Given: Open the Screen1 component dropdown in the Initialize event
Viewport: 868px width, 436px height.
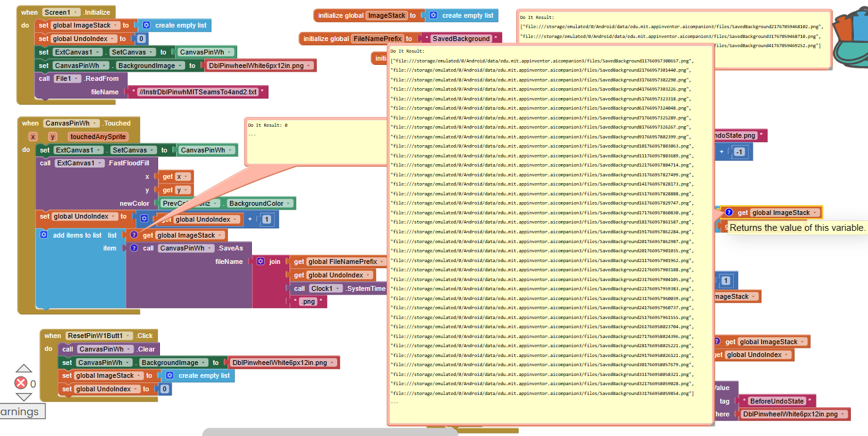Looking at the screenshot, I should pyautogui.click(x=76, y=12).
